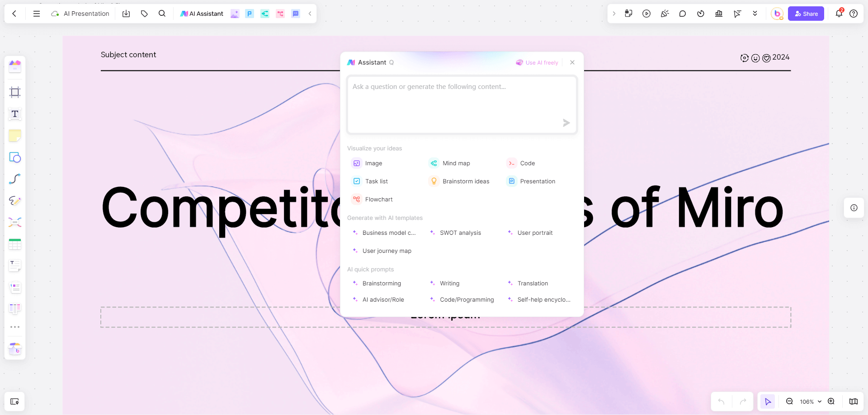The width and height of the screenshot is (868, 415).
Task: Select the Table tool in sidebar
Action: click(15, 244)
